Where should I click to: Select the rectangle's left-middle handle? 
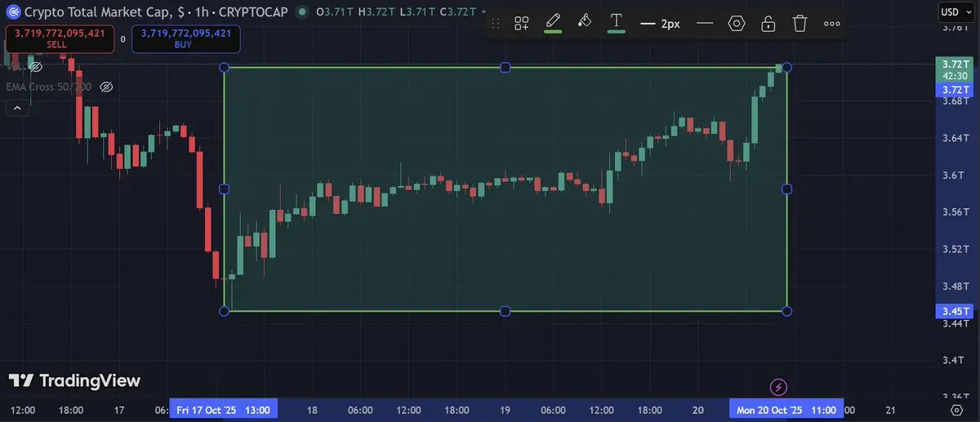[224, 189]
